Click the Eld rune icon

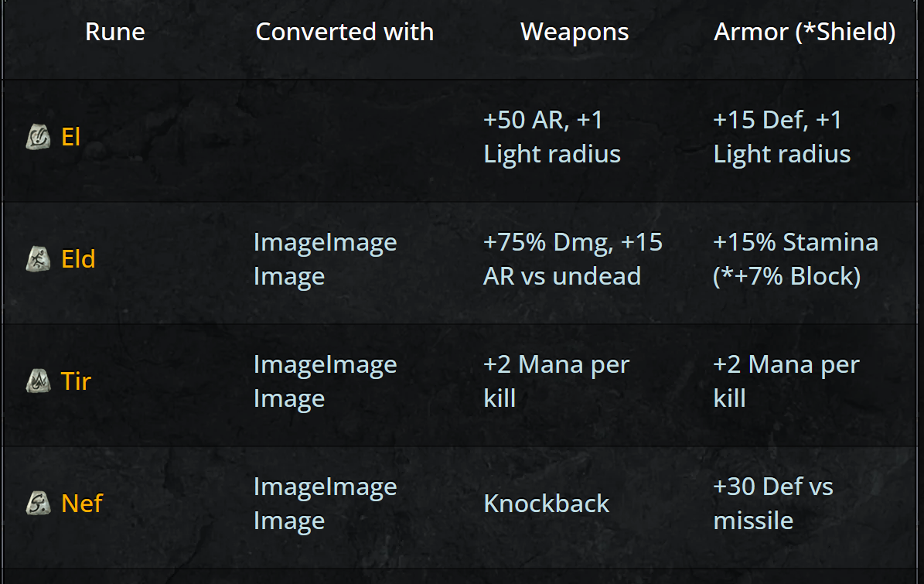(37, 259)
